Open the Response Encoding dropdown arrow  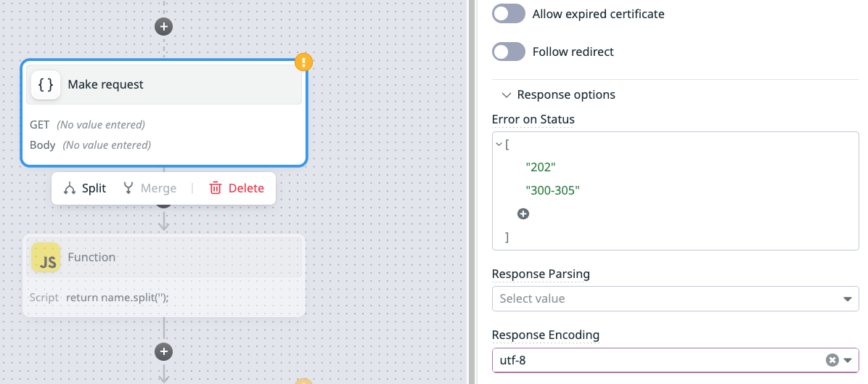(847, 360)
